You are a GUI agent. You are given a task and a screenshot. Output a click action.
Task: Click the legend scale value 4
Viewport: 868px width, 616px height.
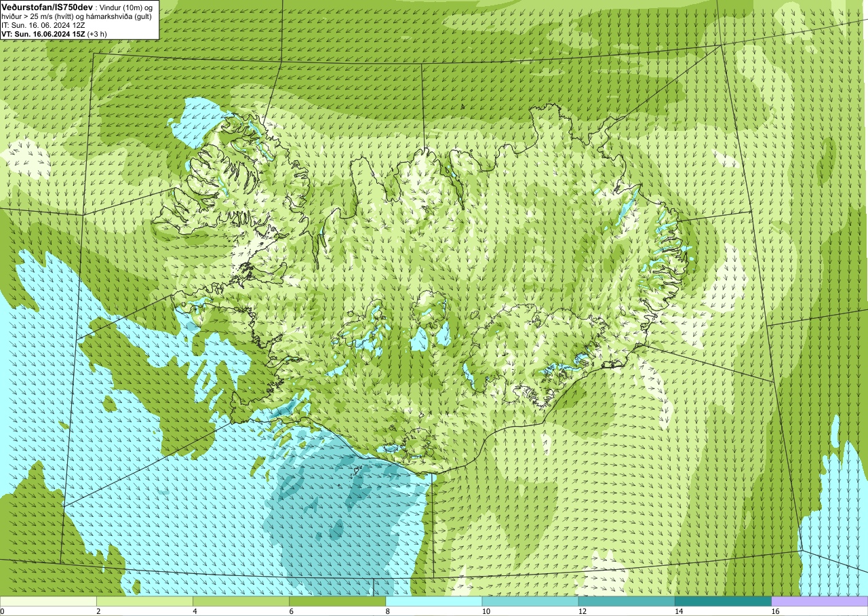[195, 611]
